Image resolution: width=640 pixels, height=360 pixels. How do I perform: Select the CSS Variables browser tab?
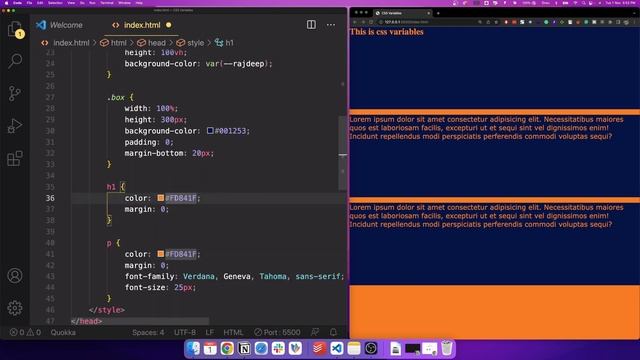(402, 13)
